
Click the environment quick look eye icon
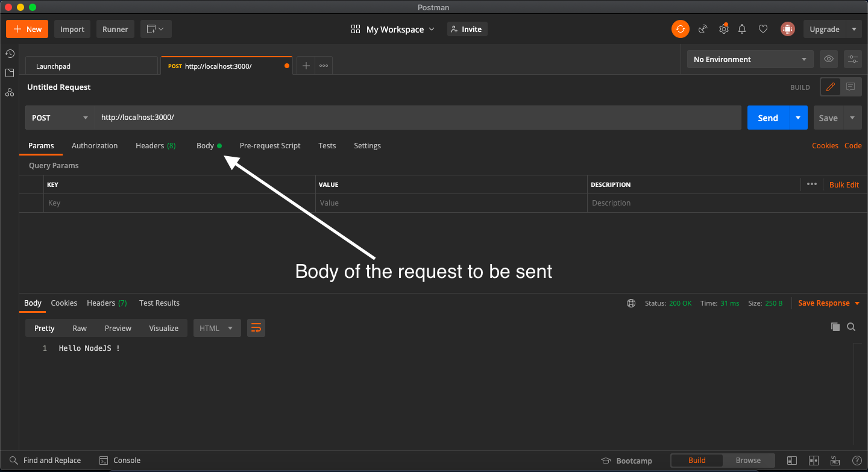pos(829,59)
